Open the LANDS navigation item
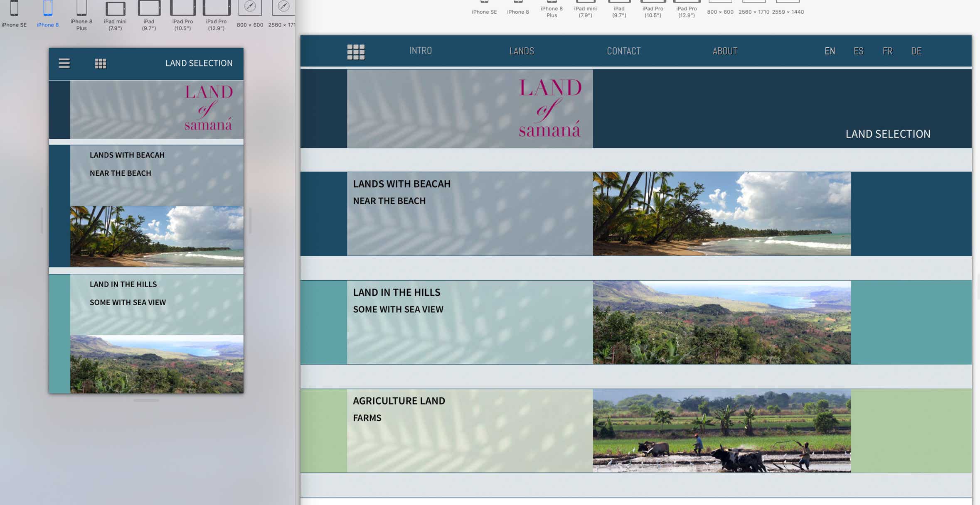The height and width of the screenshot is (505, 980). [522, 51]
